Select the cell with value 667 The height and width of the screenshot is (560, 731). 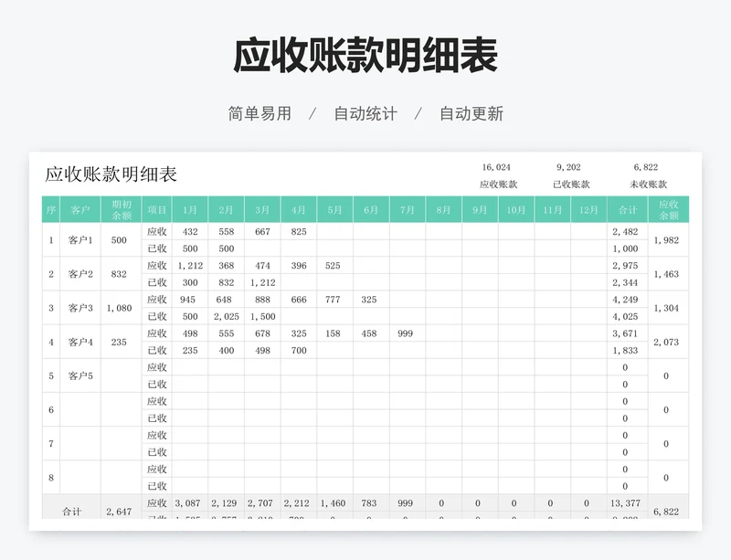(x=262, y=232)
